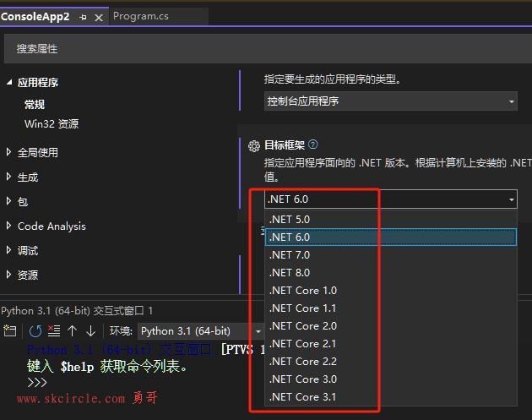Pick .NET Core 2.2 framework
This screenshot has width=532, height=420.
(x=390, y=361)
